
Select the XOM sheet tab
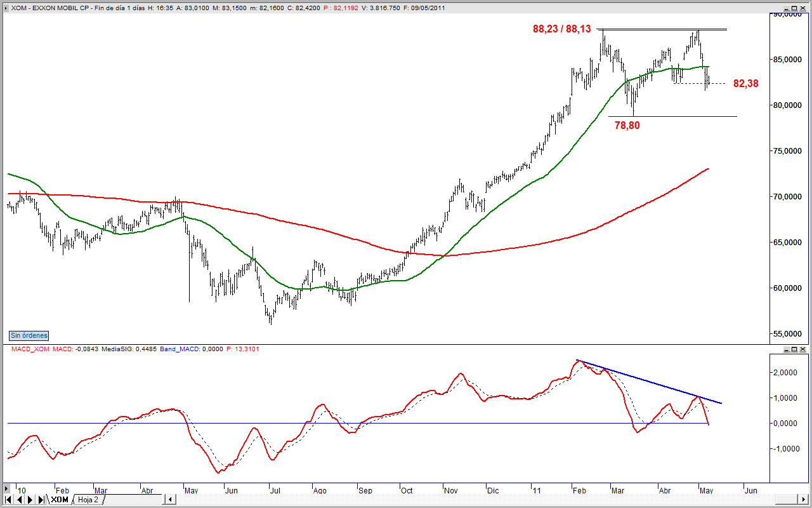(60, 500)
